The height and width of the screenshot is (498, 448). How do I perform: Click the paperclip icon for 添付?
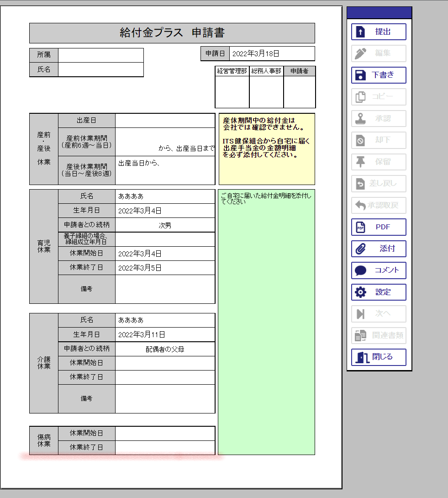click(x=360, y=249)
